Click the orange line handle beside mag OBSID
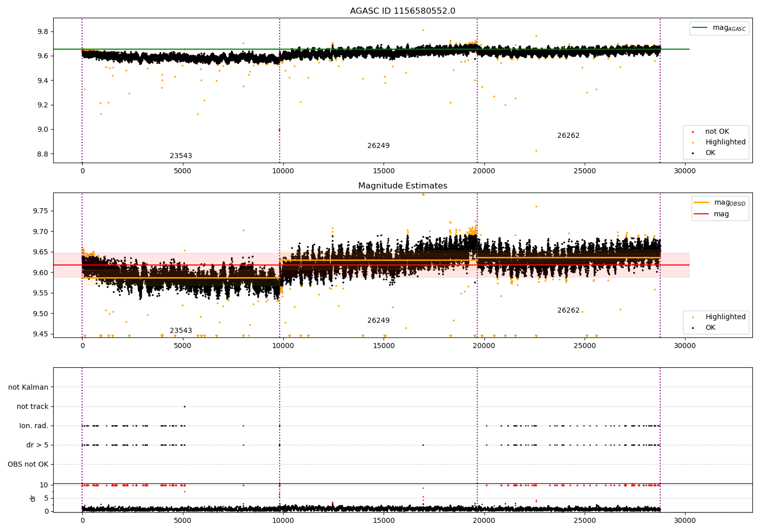 (x=702, y=203)
